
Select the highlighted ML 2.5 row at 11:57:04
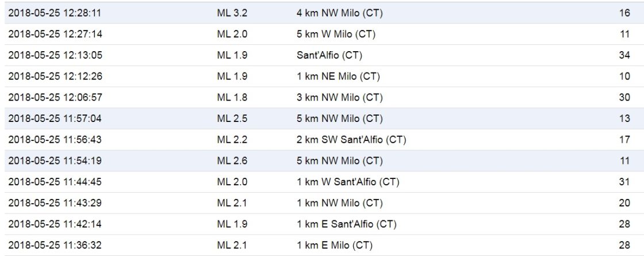click(322, 119)
